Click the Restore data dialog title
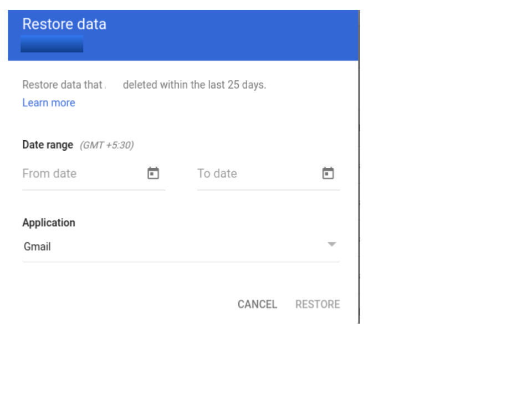Viewport: 532px width, 399px height. point(64,24)
